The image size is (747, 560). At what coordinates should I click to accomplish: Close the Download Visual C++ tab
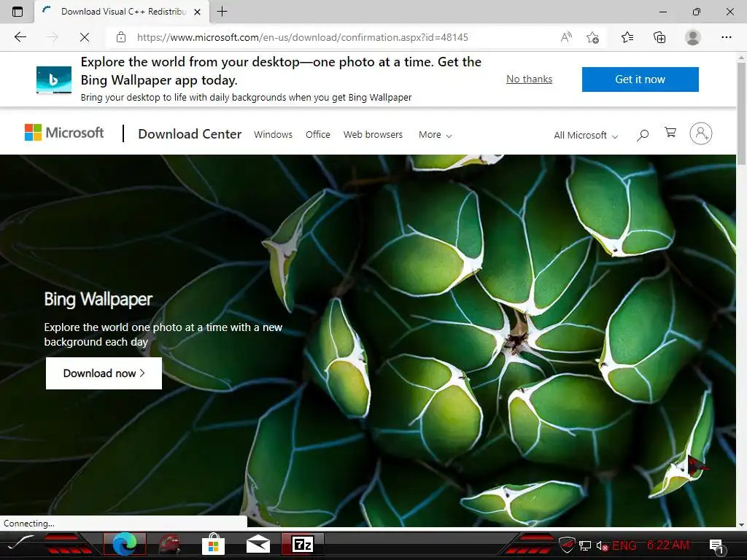(x=197, y=12)
